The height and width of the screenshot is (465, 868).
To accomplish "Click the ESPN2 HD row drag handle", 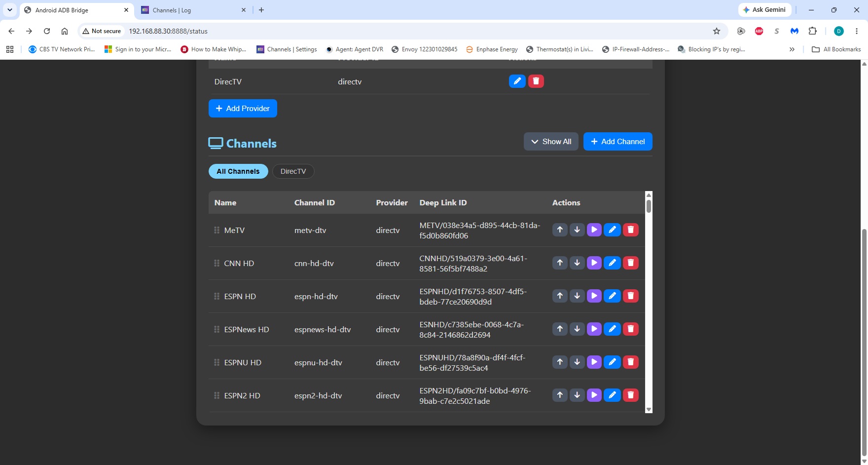I will click(x=217, y=395).
